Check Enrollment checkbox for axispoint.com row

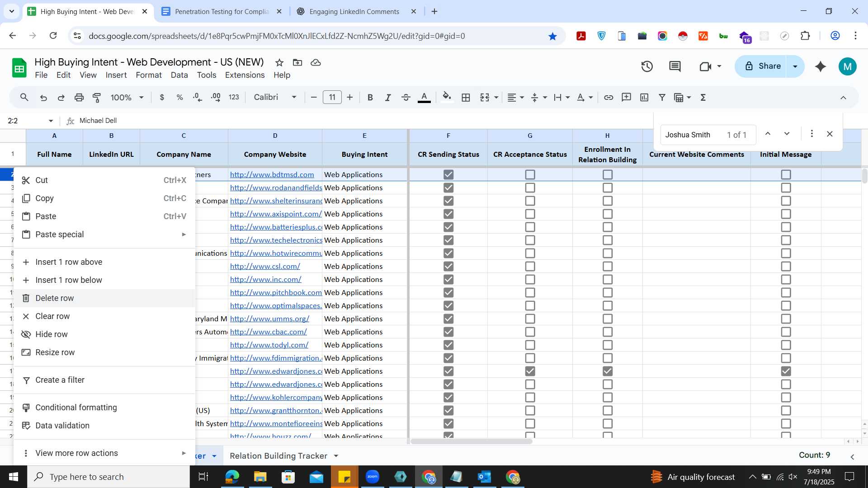608,214
